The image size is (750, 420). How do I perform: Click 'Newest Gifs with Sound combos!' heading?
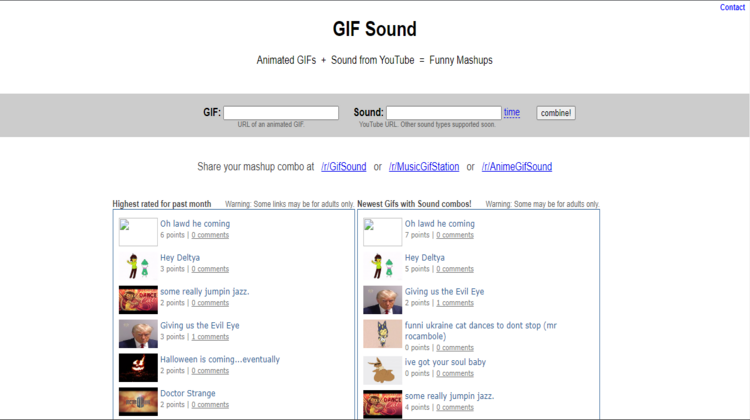(414, 204)
